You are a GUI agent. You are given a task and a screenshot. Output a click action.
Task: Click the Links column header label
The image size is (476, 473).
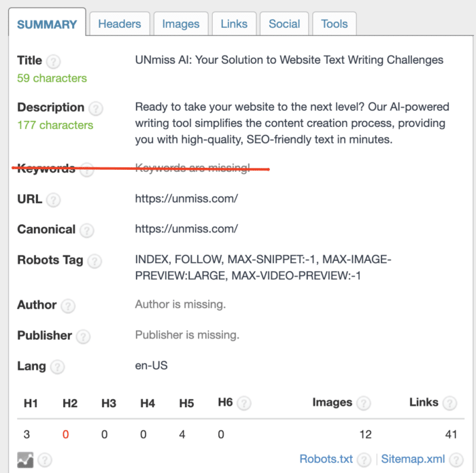click(x=424, y=402)
